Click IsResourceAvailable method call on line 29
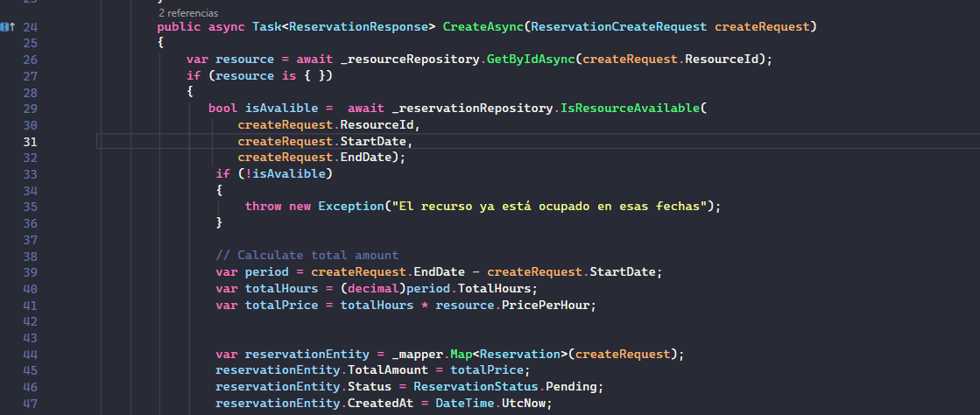Viewport: 980px width, 415px height. tap(630, 108)
